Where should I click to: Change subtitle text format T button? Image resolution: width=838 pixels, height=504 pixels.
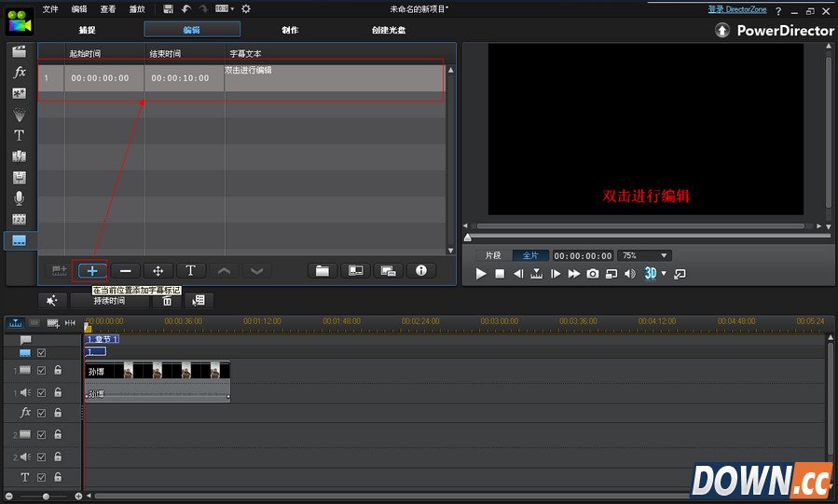coord(191,271)
